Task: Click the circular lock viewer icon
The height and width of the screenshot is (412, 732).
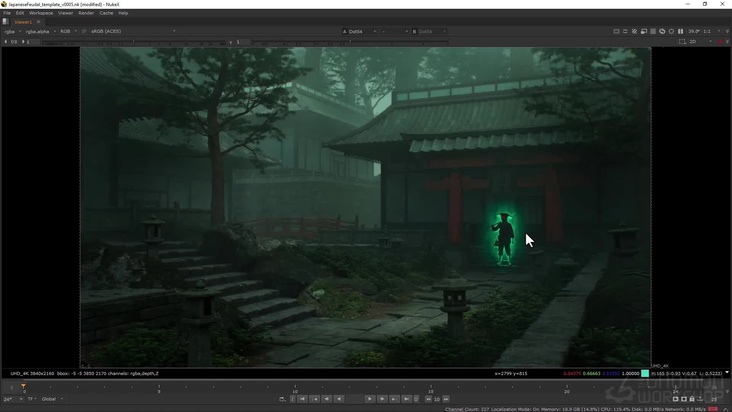Action: (x=671, y=31)
